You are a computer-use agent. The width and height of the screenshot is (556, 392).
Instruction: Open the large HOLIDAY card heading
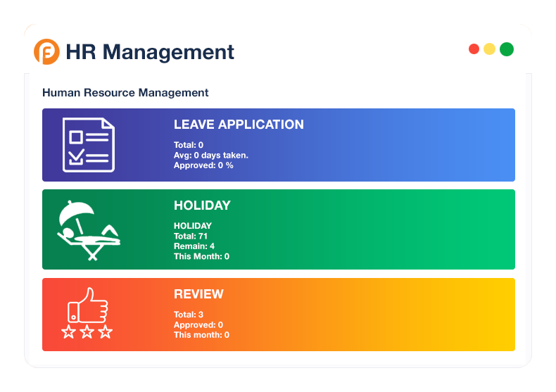[x=202, y=206]
